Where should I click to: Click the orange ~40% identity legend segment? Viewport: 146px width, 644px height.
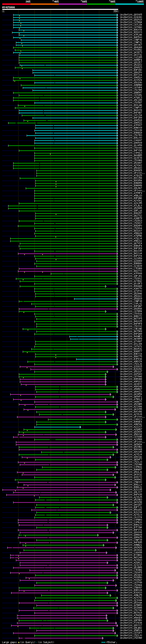[x=45, y=4]
